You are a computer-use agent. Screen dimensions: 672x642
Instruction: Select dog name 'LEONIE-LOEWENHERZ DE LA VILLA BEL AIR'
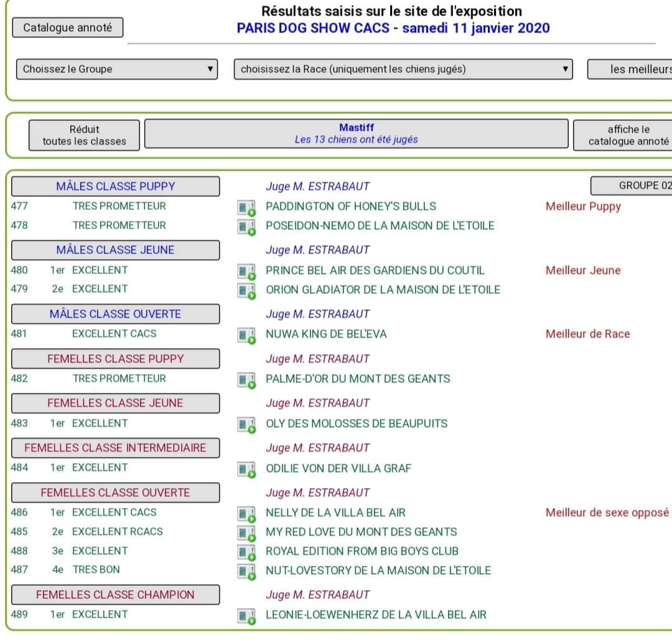coord(376,615)
